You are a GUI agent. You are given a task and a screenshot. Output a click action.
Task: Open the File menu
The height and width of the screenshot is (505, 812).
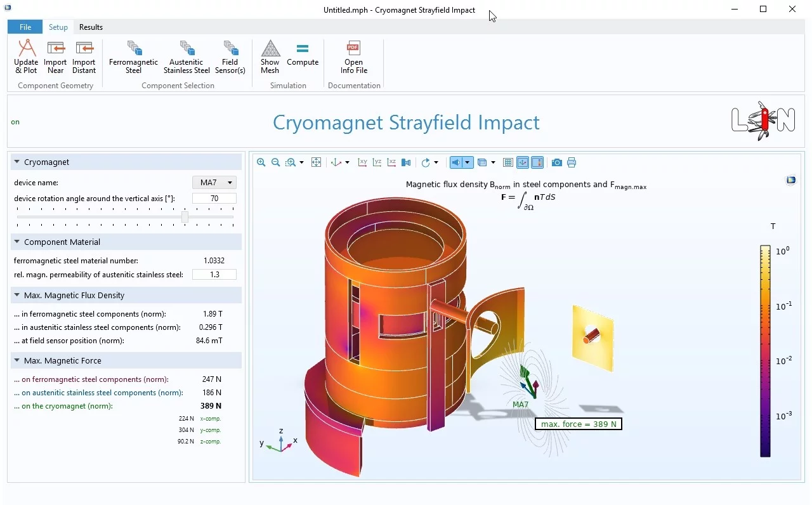[25, 27]
